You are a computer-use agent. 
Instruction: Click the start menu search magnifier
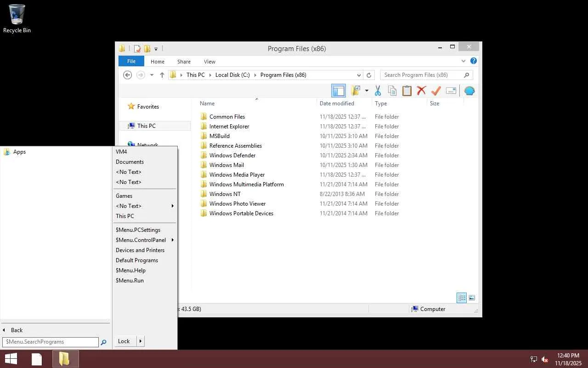tap(104, 342)
